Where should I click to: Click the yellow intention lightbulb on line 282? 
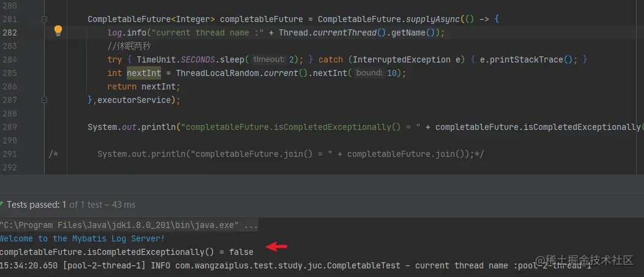[x=58, y=31]
